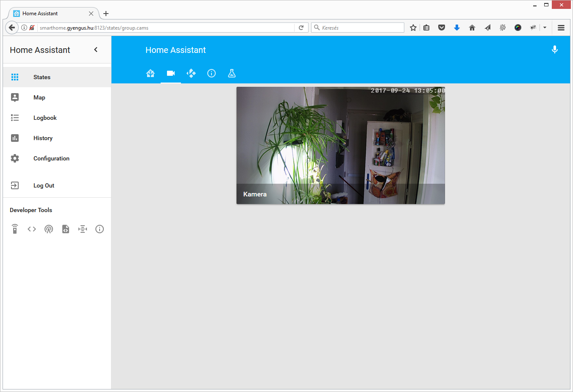Select the camera view tab
Viewport: 573px width, 392px height.
(171, 73)
